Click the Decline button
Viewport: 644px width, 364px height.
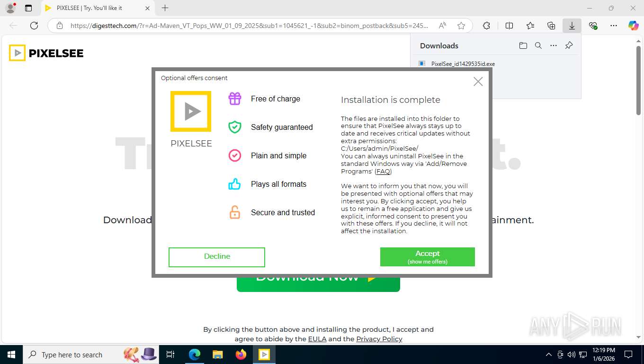coord(217,257)
